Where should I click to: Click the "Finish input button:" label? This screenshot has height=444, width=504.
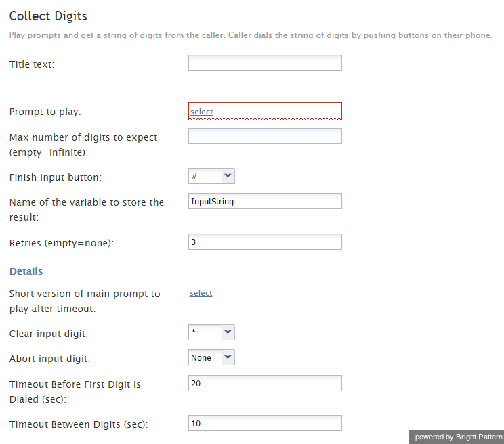pyautogui.click(x=56, y=177)
